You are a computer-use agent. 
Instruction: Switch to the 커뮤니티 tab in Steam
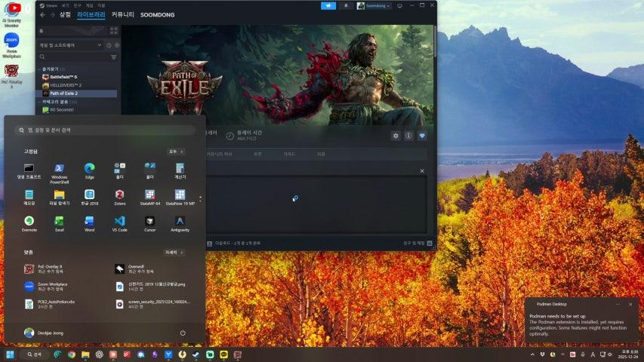coord(122,14)
